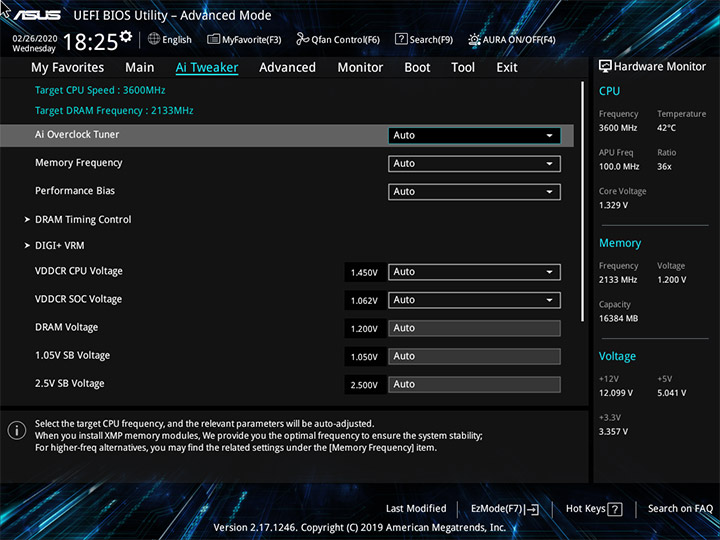Open MyFavorite(F3) label

[x=252, y=40]
